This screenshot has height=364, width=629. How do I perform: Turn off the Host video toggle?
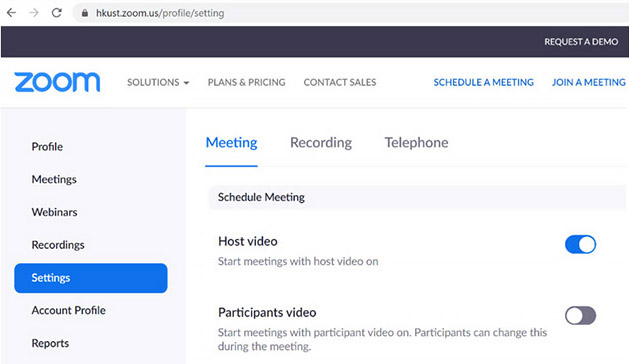pyautogui.click(x=580, y=244)
